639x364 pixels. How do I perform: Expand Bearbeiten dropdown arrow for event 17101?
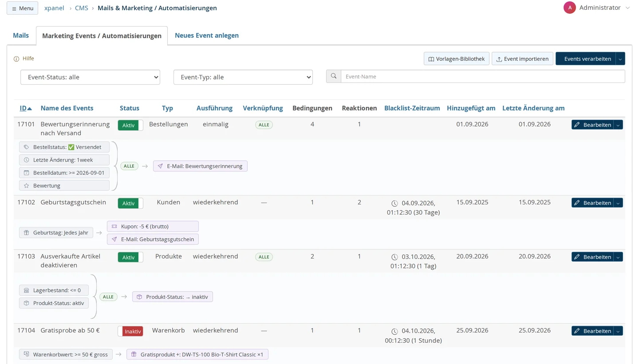618,125
